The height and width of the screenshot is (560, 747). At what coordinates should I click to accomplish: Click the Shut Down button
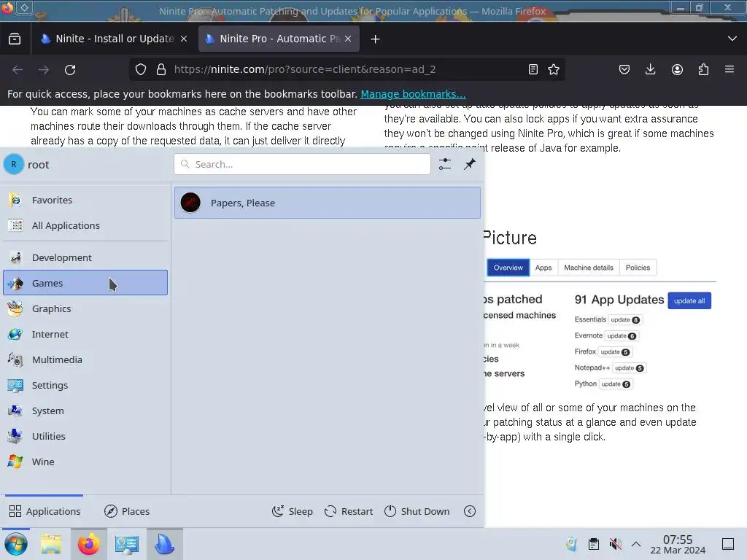[x=417, y=511]
